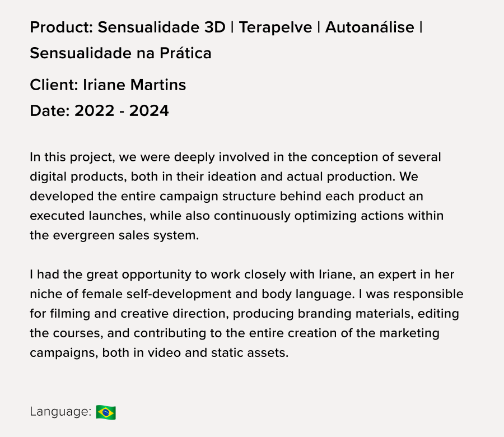Click the "Client:" label
The width and height of the screenshot is (504, 437).
coord(54,85)
